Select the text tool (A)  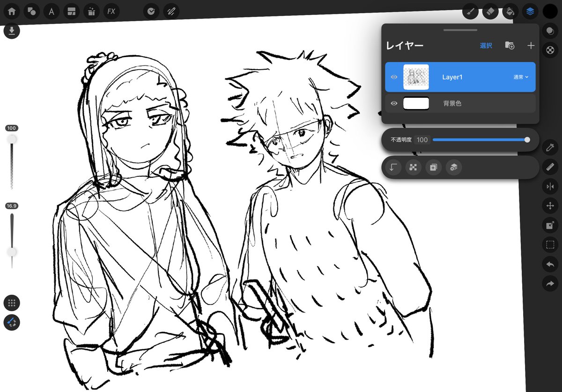(x=52, y=11)
